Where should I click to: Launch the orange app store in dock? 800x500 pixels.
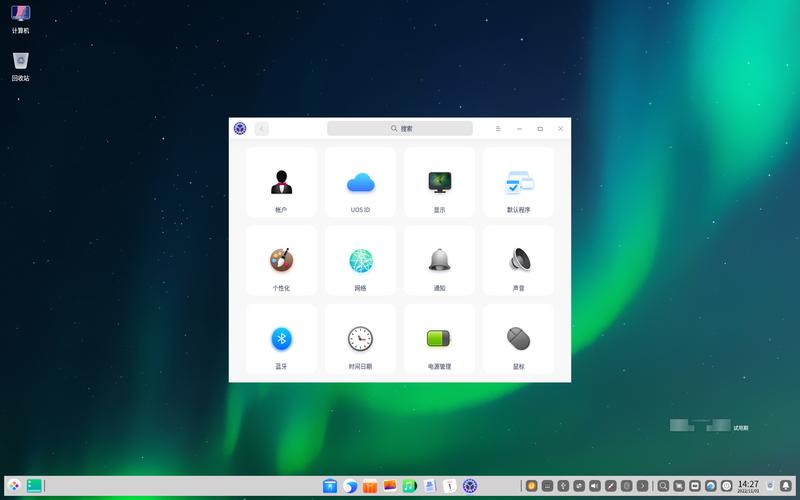(x=370, y=486)
